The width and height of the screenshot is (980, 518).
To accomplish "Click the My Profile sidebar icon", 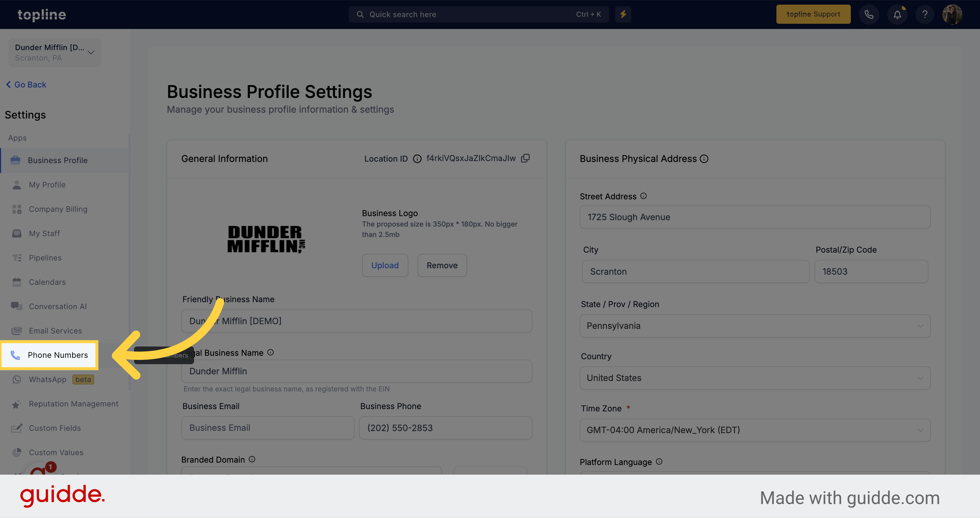I will [x=16, y=184].
